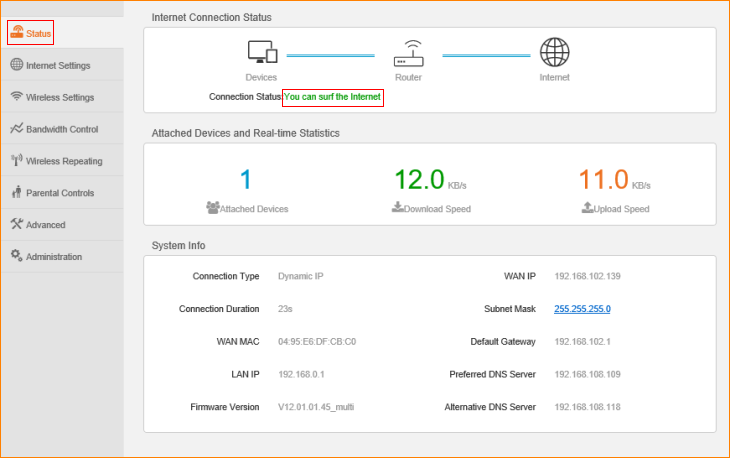This screenshot has width=730, height=458.
Task: Click the Devices monitor icon
Action: (261, 53)
